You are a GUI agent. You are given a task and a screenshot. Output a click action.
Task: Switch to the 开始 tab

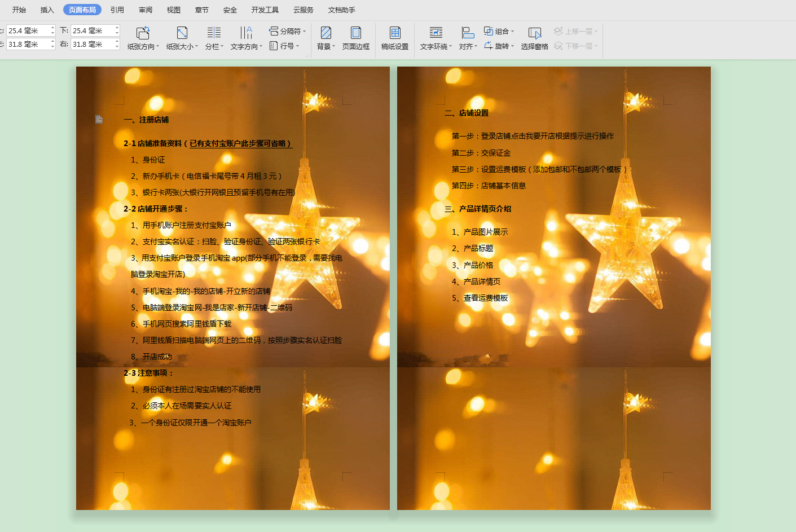click(19, 10)
